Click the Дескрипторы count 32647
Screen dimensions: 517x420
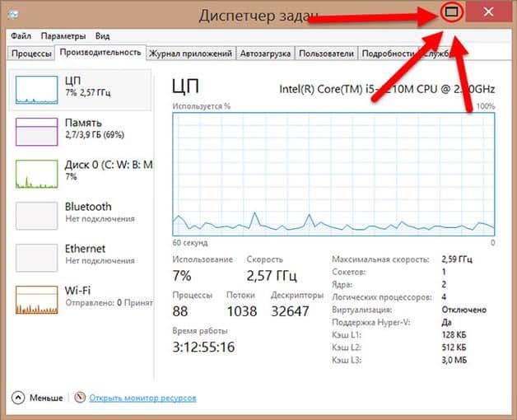click(290, 311)
